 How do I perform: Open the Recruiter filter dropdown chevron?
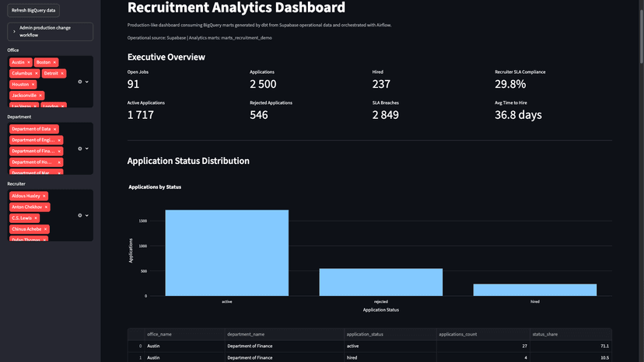(x=86, y=215)
